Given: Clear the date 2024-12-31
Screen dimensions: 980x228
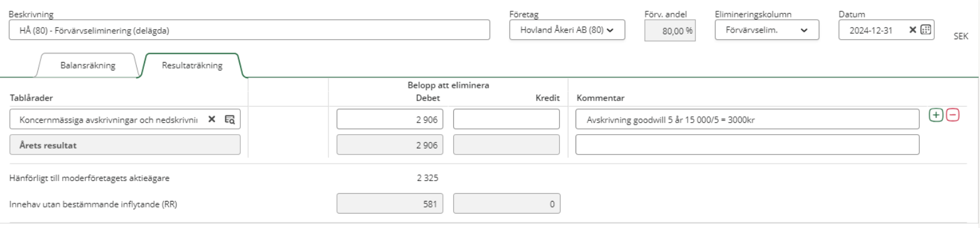Looking at the screenshot, I should click(912, 29).
